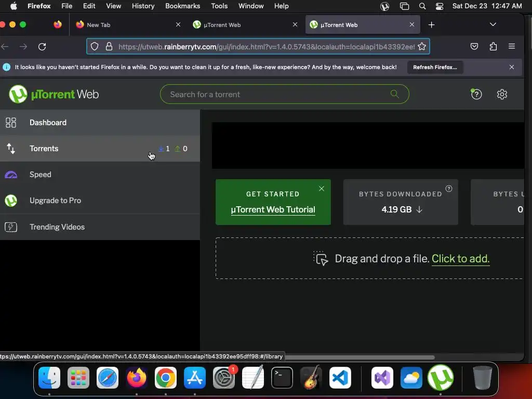Click the Upgrade to Pro µTorrent icon
The height and width of the screenshot is (399, 532).
pos(11,201)
